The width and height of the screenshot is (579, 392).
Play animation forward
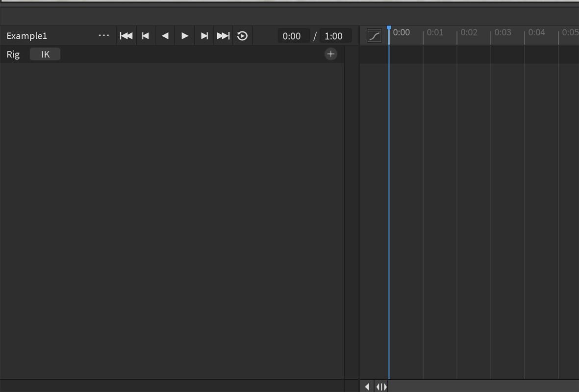click(185, 36)
